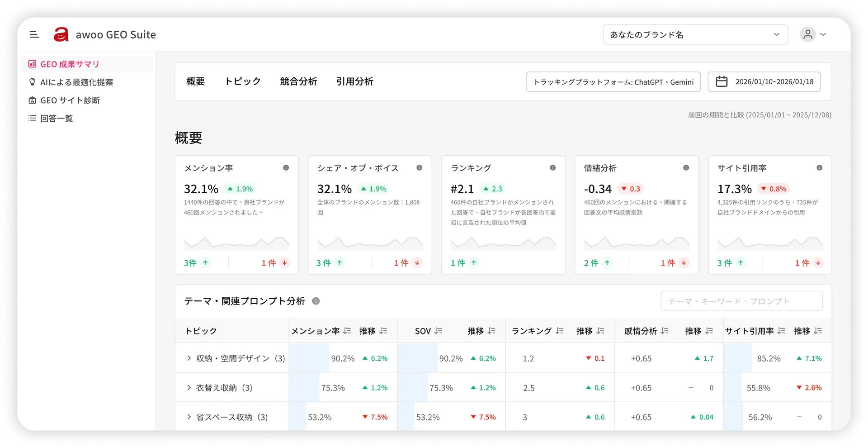Toggle sorting on the SOV column
The width and height of the screenshot is (868, 448).
(437, 331)
